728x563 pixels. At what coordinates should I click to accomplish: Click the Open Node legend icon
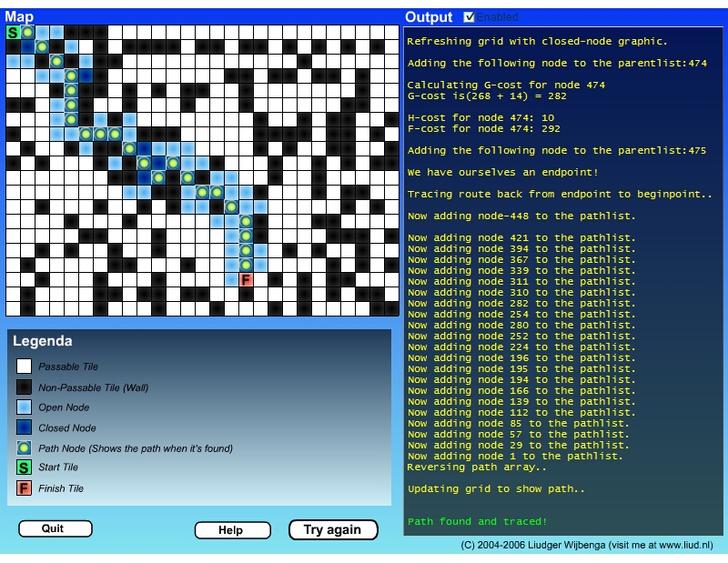25,407
